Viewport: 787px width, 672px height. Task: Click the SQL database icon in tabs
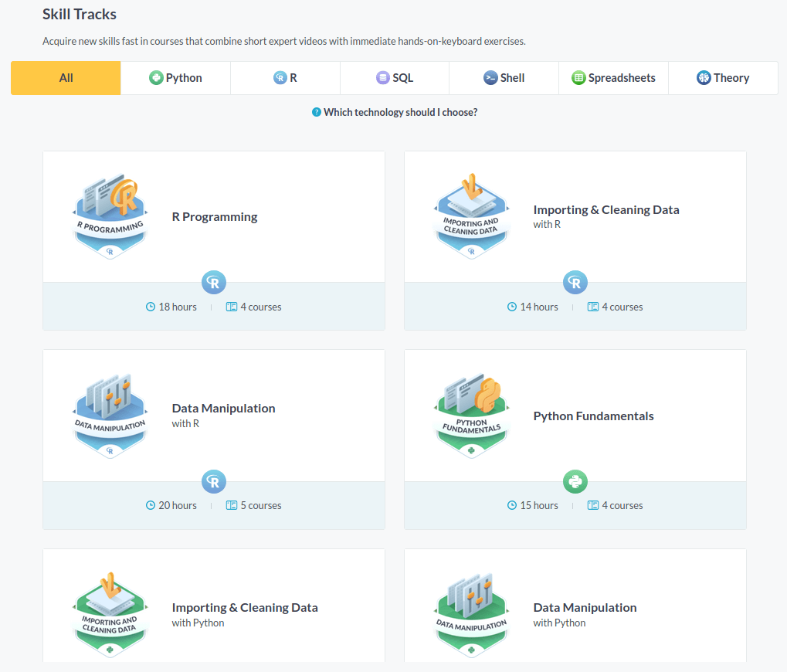point(383,78)
